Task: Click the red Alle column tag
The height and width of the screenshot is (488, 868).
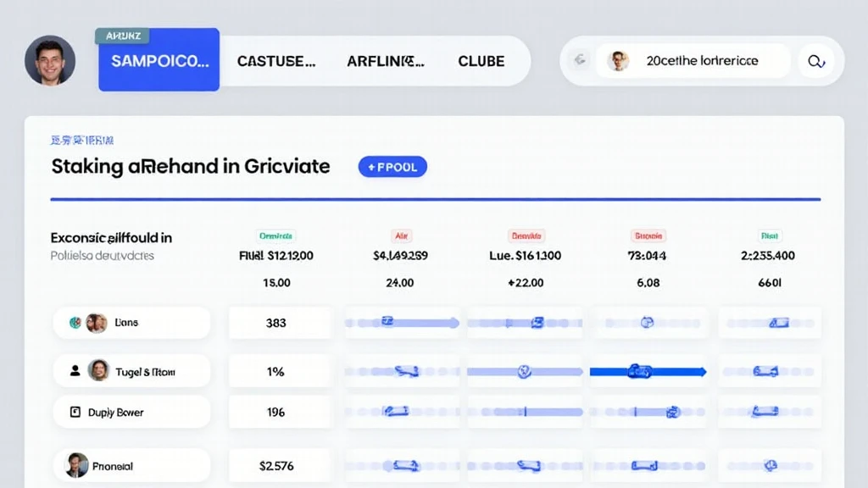Action: coord(400,236)
